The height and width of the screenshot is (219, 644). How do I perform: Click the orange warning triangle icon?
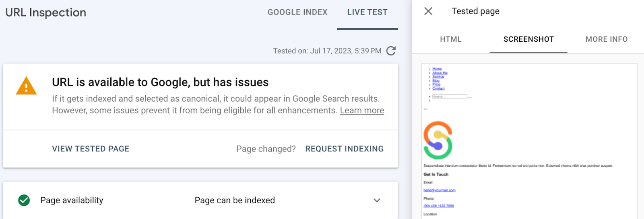click(x=26, y=86)
